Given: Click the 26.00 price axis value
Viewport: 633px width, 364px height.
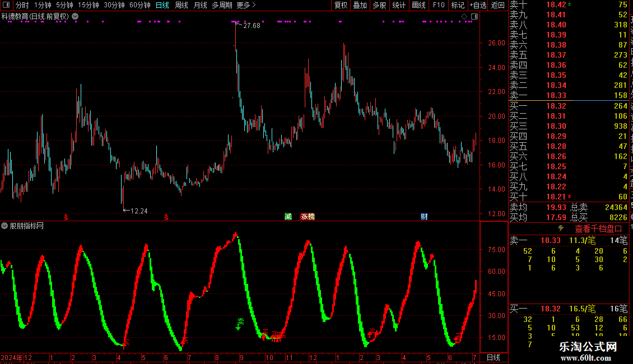Looking at the screenshot, I should [496, 43].
